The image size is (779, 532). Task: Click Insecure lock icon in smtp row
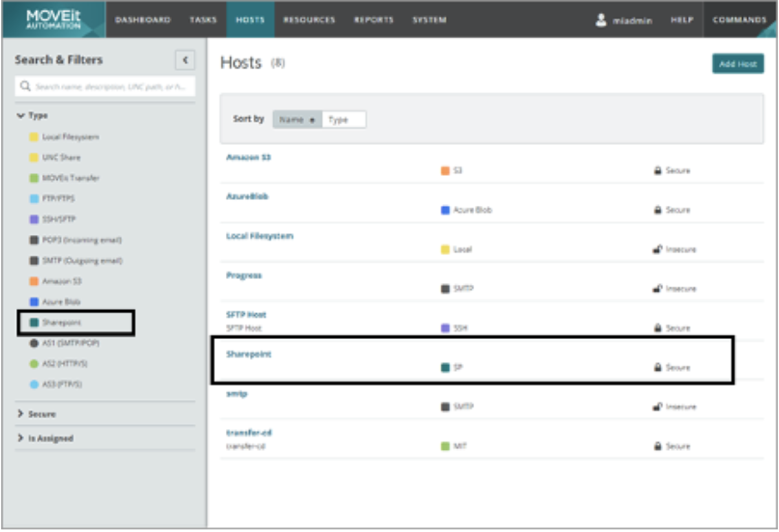point(658,407)
